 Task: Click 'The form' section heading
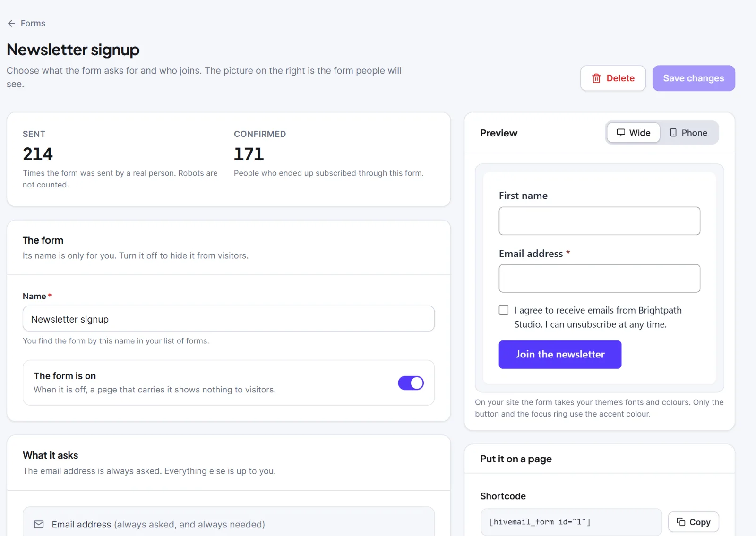(x=43, y=240)
